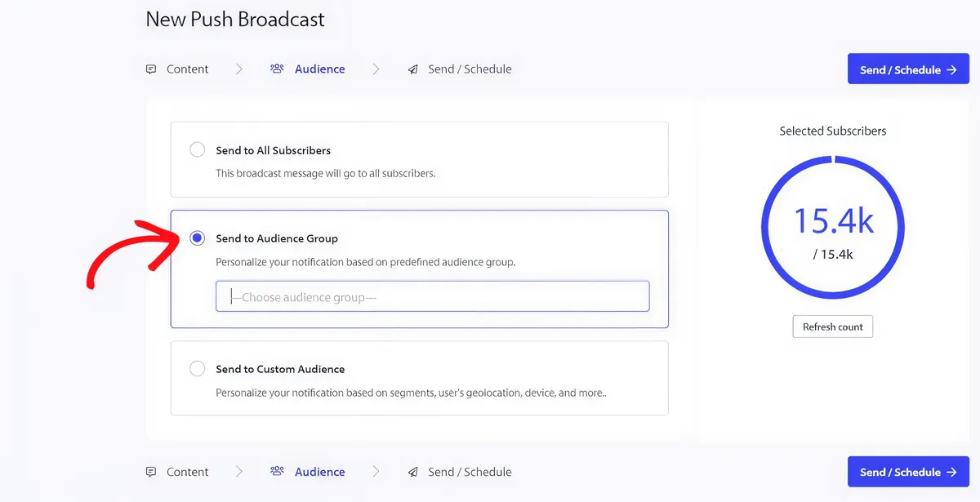Select the Send to All Subscribers radio button

pos(197,150)
